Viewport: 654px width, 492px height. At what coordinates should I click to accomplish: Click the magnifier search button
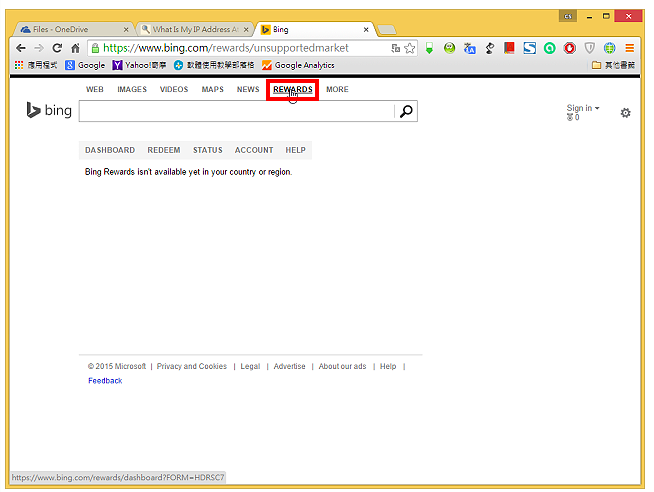point(406,111)
